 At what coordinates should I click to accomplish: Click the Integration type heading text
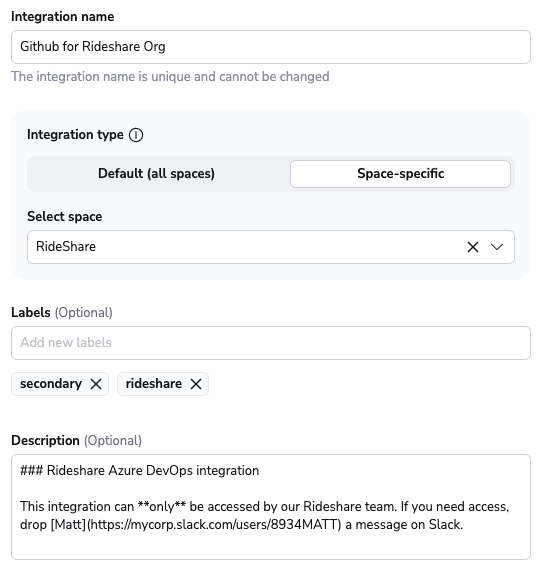[75, 135]
